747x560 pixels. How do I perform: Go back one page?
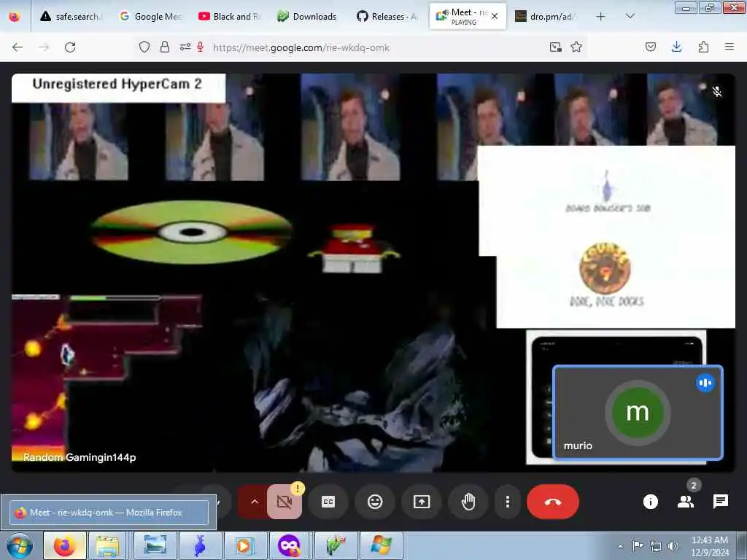pyautogui.click(x=18, y=47)
